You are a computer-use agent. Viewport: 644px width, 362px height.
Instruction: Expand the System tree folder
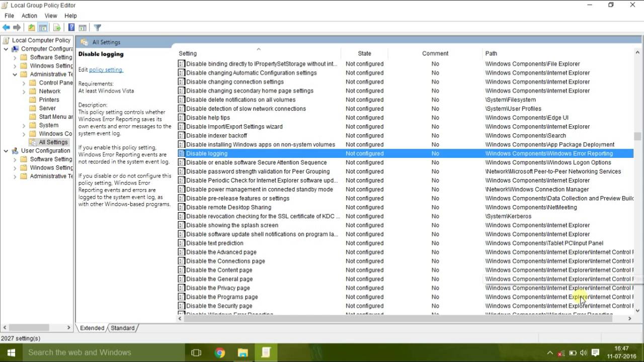(24, 125)
